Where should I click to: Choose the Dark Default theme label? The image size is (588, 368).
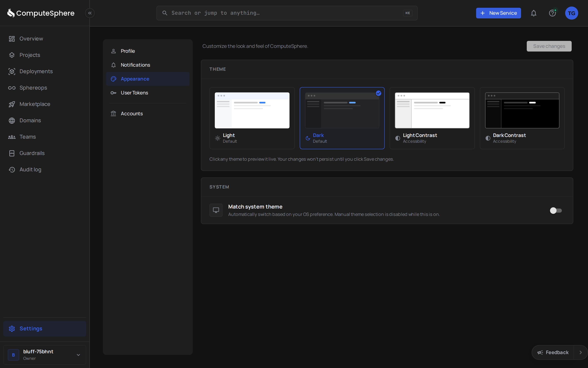(x=320, y=138)
